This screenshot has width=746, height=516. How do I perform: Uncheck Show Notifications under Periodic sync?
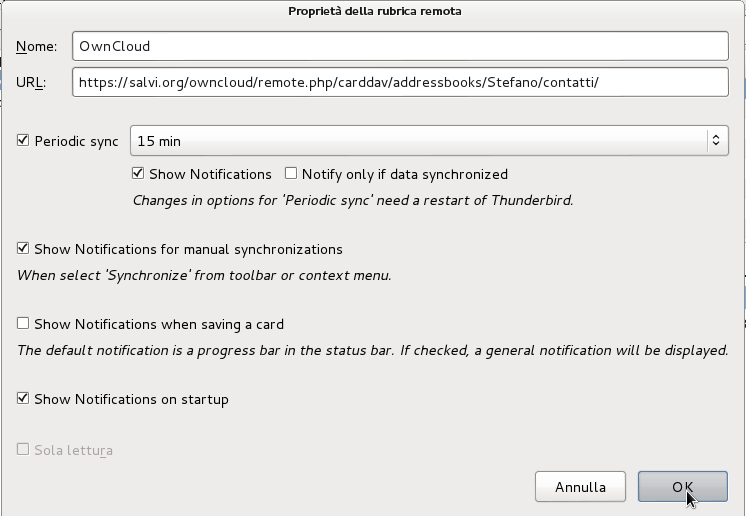pyautogui.click(x=139, y=174)
